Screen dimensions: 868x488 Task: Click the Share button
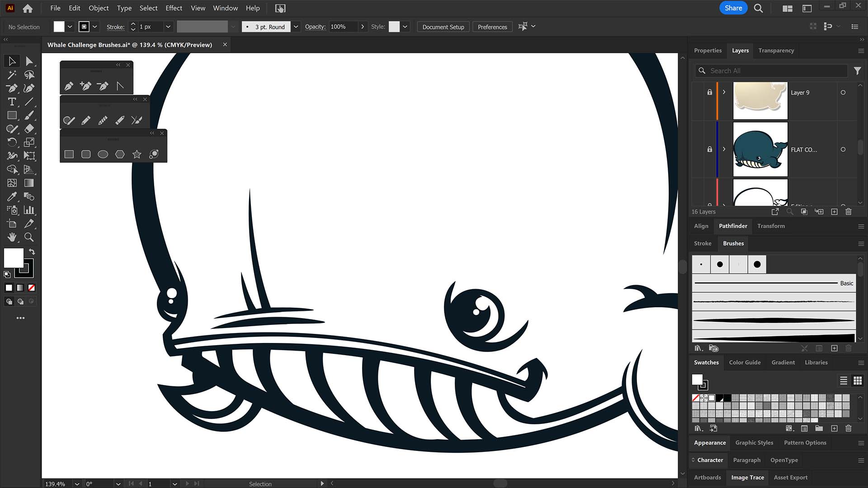click(733, 8)
